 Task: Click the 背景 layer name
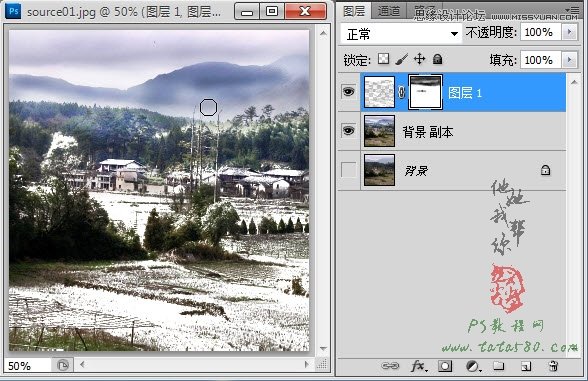[416, 171]
